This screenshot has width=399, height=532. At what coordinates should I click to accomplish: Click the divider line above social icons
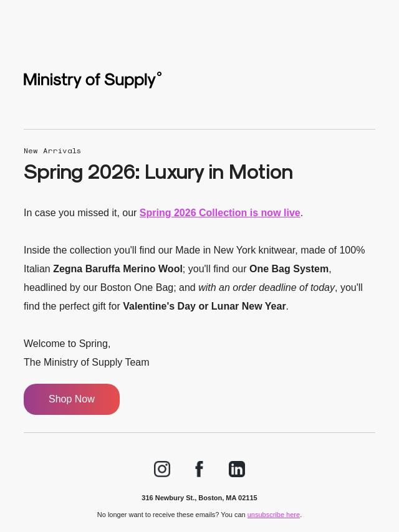tap(199, 433)
